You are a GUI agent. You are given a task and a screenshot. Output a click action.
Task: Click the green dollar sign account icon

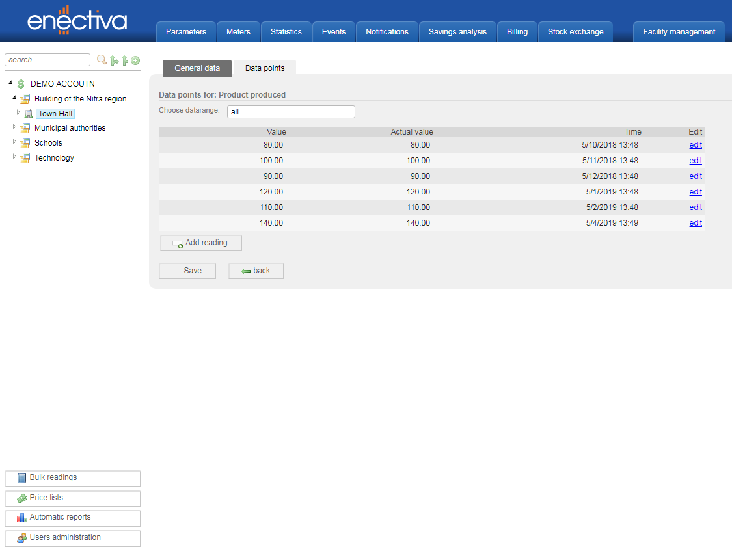click(21, 84)
